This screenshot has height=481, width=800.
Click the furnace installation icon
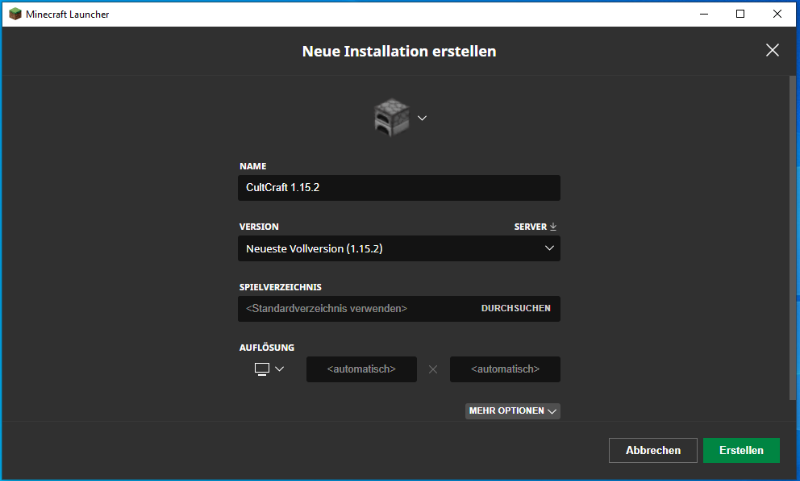(x=390, y=118)
